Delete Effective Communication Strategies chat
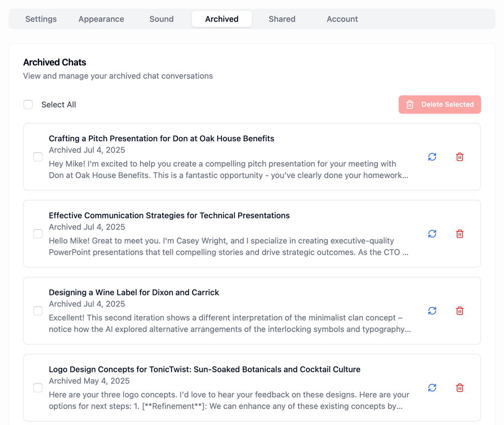Image resolution: width=504 pixels, height=425 pixels. pyautogui.click(x=460, y=234)
